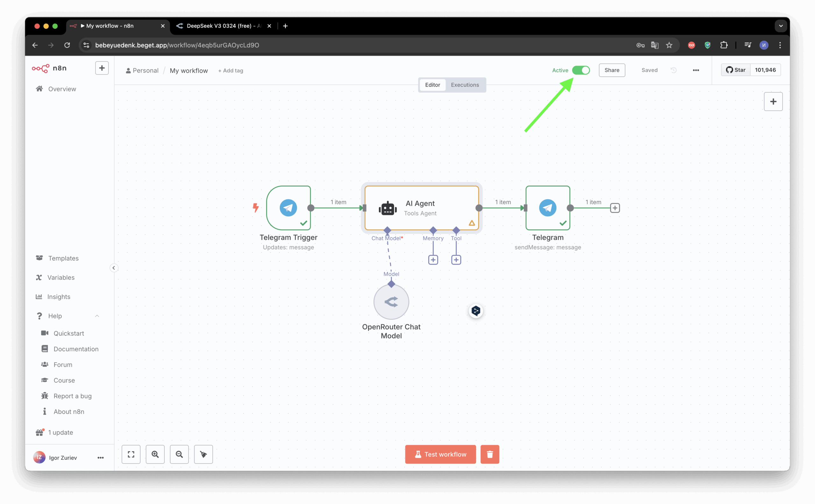The height and width of the screenshot is (504, 815).
Task: Click the tidy up nodes icon
Action: point(203,454)
